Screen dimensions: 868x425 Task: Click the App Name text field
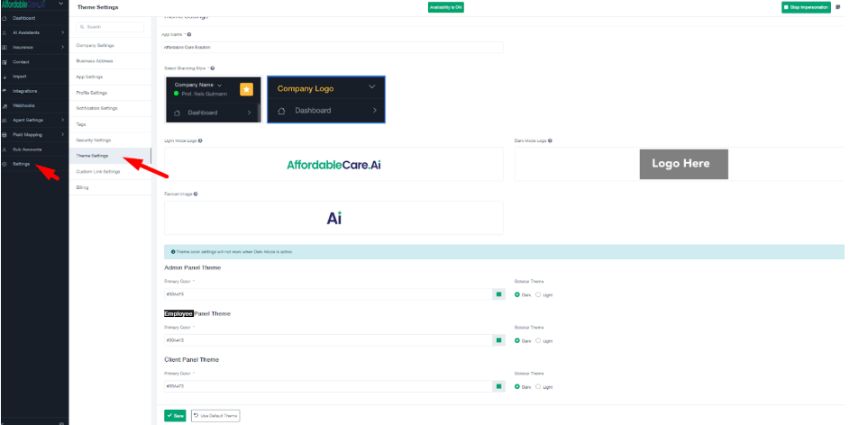tap(333, 47)
